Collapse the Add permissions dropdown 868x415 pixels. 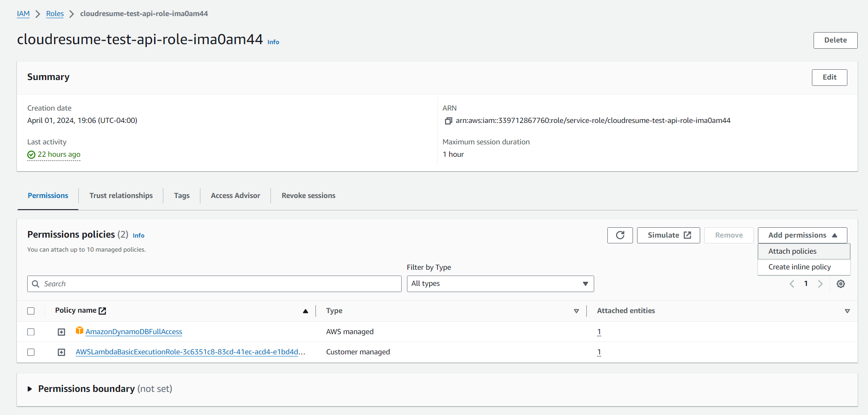coord(802,235)
